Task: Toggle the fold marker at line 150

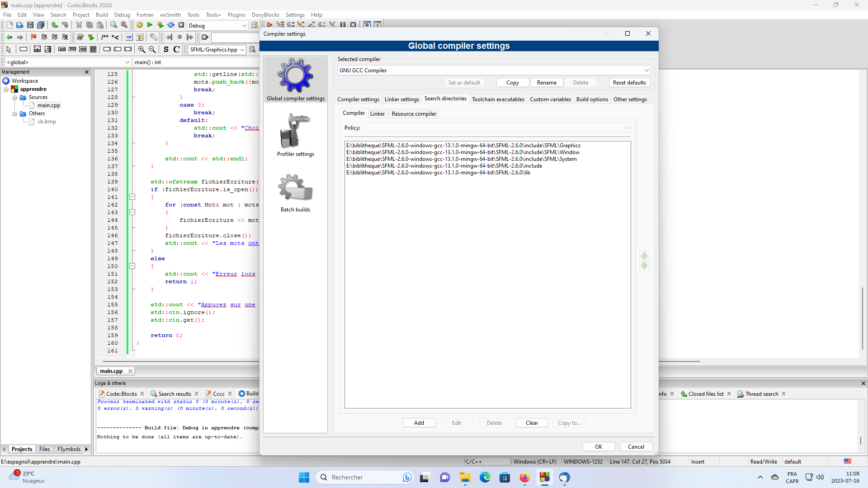Action: pyautogui.click(x=132, y=266)
